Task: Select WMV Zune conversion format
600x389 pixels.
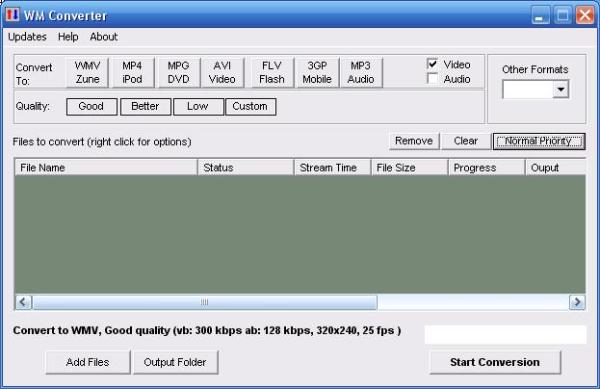Action: click(87, 73)
